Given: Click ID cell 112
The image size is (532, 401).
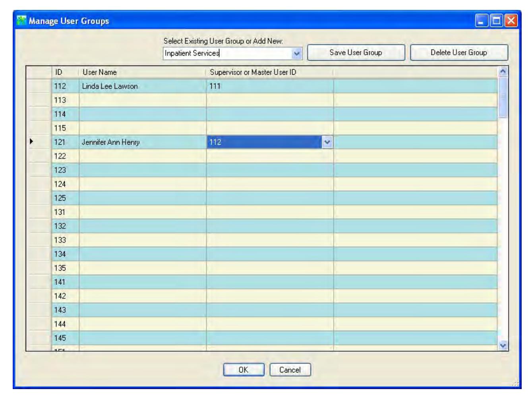Looking at the screenshot, I should pos(66,86).
